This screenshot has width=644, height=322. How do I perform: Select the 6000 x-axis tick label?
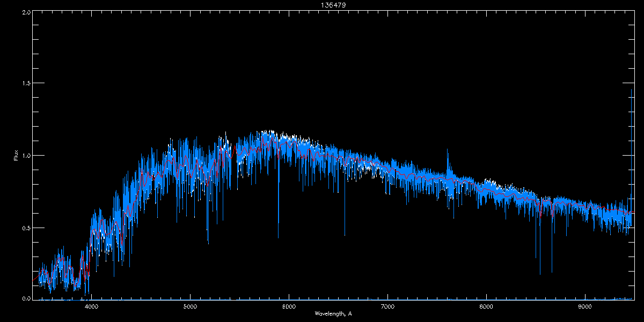[x=289, y=306]
